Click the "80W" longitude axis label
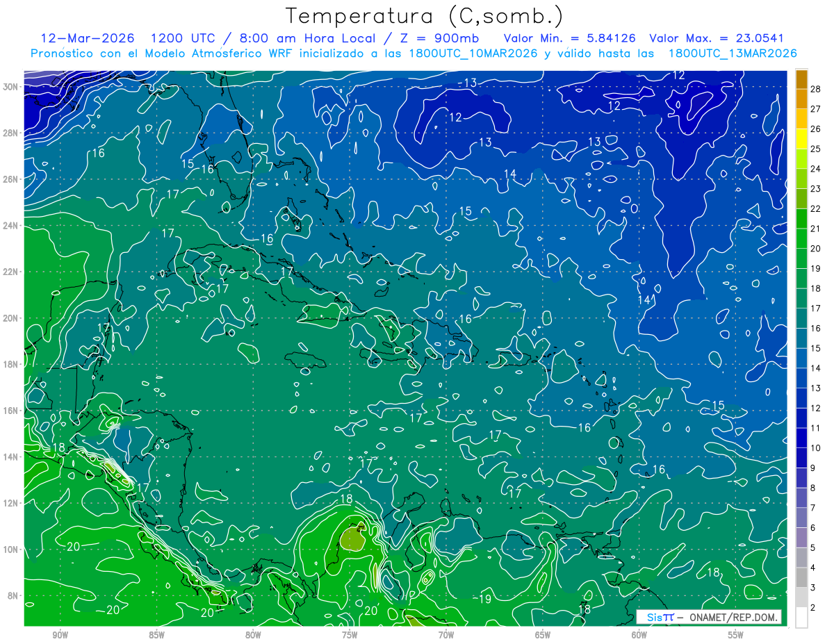The width and height of the screenshot is (834, 644). (x=253, y=634)
